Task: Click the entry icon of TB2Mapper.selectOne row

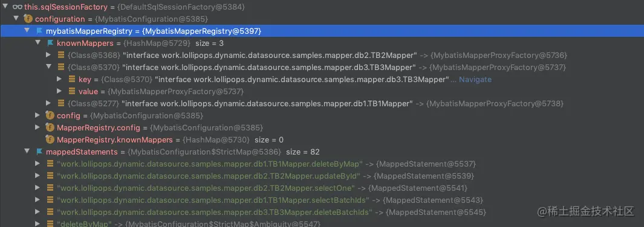Action: pos(50,188)
